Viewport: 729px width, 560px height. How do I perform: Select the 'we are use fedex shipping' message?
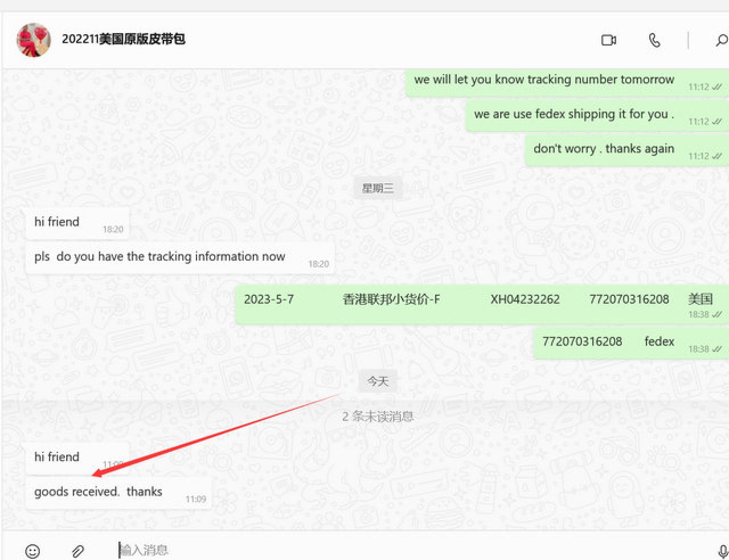pyautogui.click(x=574, y=114)
